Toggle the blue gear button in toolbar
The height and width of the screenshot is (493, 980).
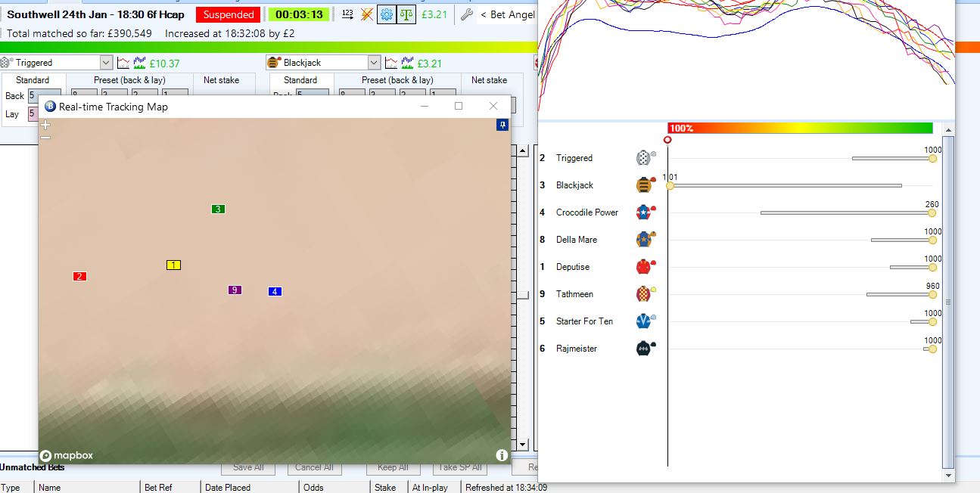coord(386,14)
